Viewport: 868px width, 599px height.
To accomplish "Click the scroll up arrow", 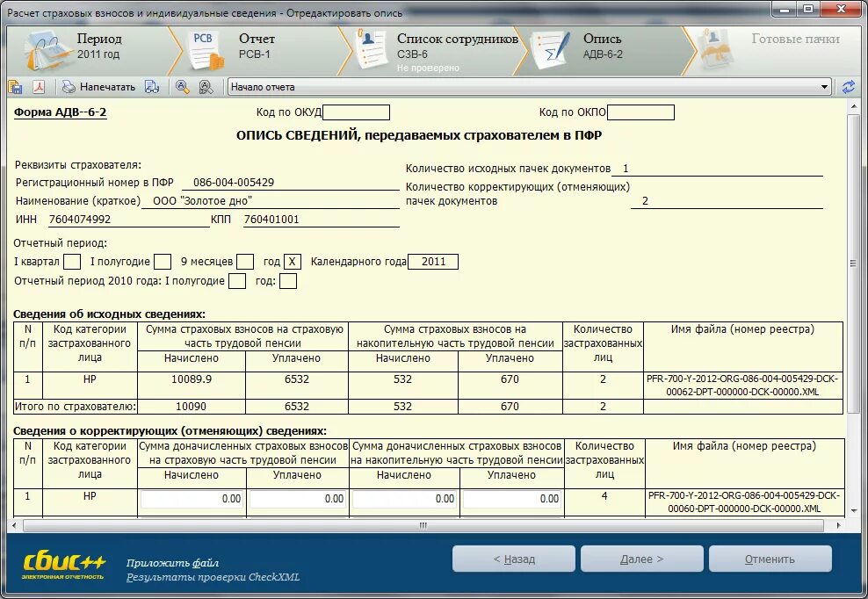I will click(853, 106).
